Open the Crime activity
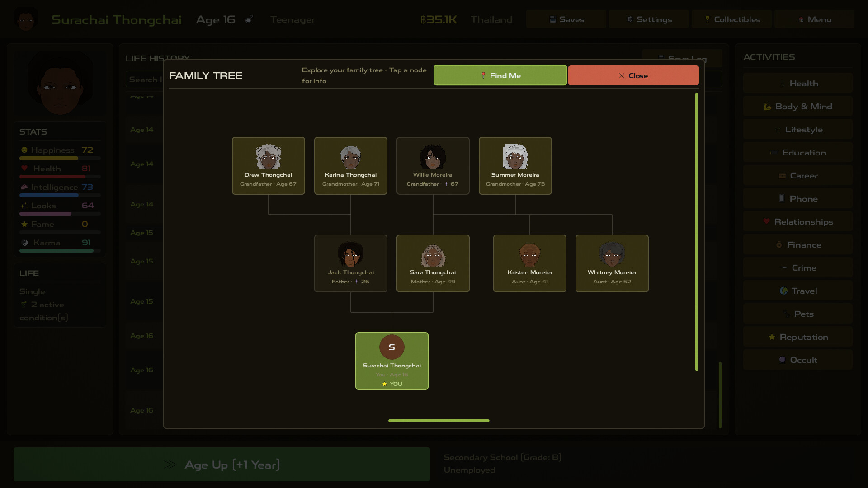The image size is (868, 488). pos(798,268)
